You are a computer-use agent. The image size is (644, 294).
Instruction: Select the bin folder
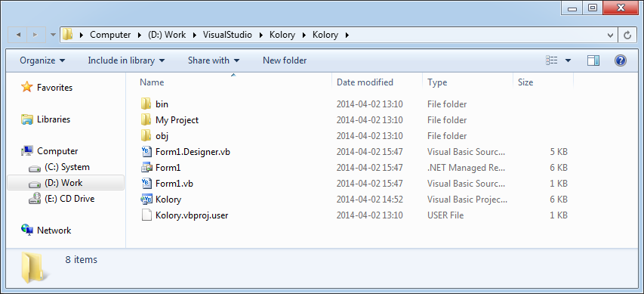[162, 104]
